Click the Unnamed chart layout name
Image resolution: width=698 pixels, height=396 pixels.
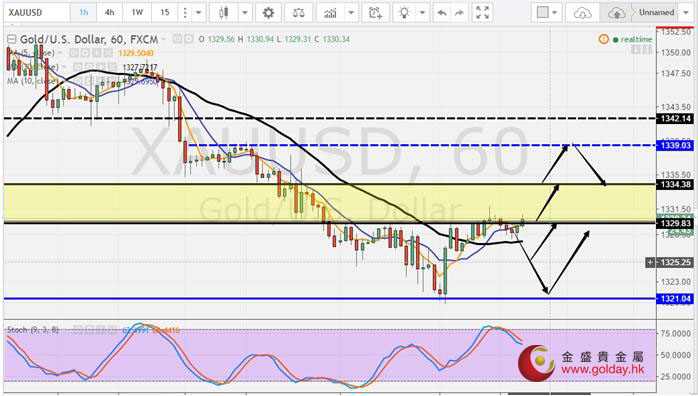pyautogui.click(x=657, y=12)
